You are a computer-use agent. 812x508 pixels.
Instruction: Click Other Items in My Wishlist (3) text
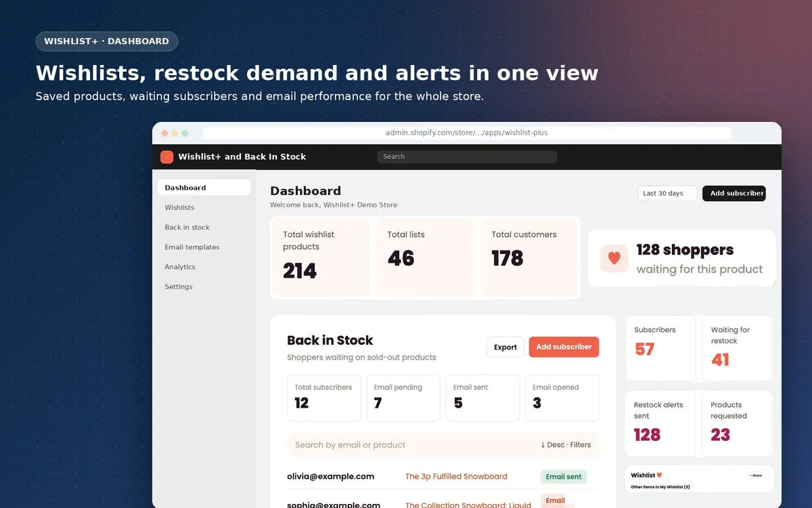tap(660, 487)
